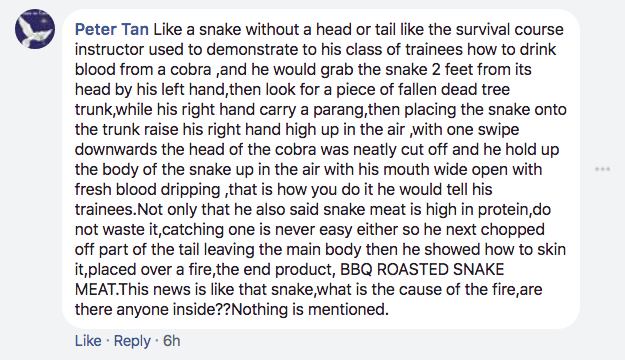Click the words "Nothing is mentioned." at the end
The image size is (625, 360).
310,309
